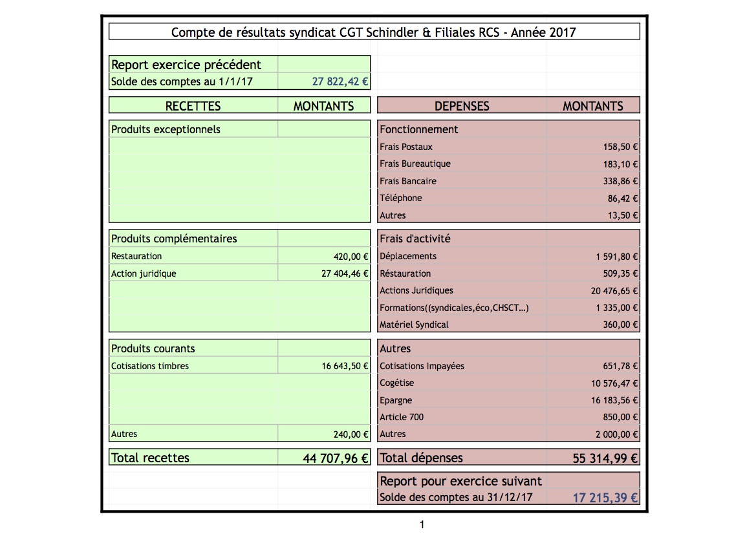Click the 'Cotisations Impayées' label
This screenshot has width=756, height=534.
[x=422, y=367]
